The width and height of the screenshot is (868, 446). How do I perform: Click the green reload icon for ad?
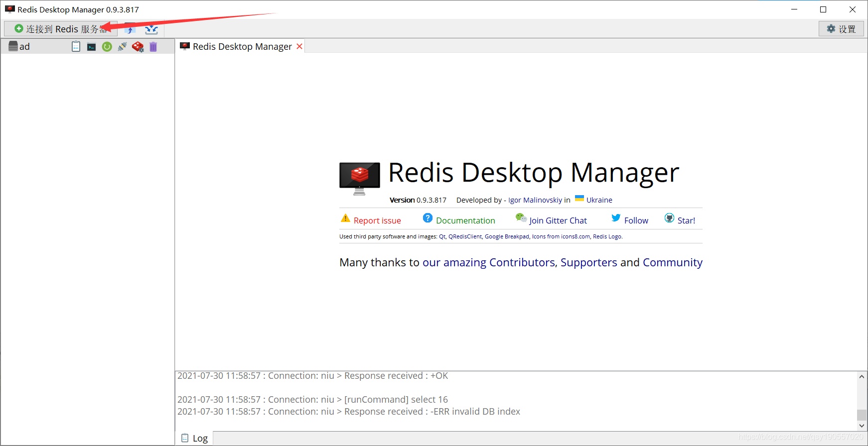(x=107, y=47)
